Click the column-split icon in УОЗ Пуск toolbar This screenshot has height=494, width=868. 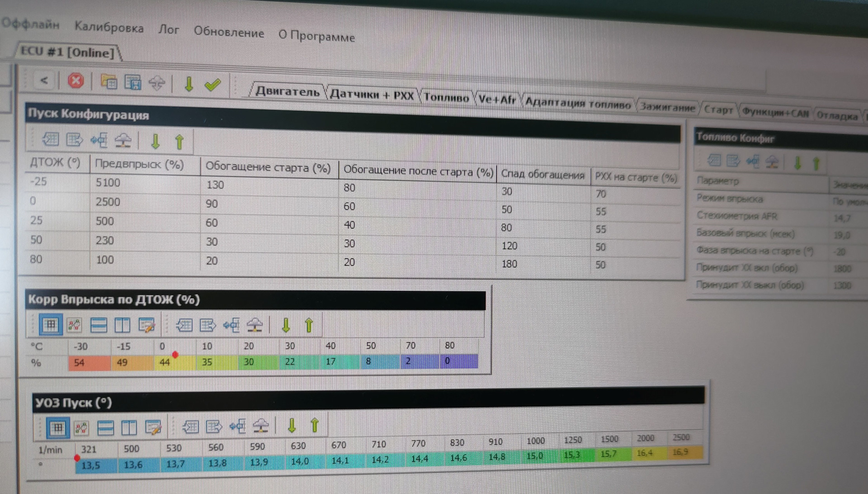tap(129, 427)
